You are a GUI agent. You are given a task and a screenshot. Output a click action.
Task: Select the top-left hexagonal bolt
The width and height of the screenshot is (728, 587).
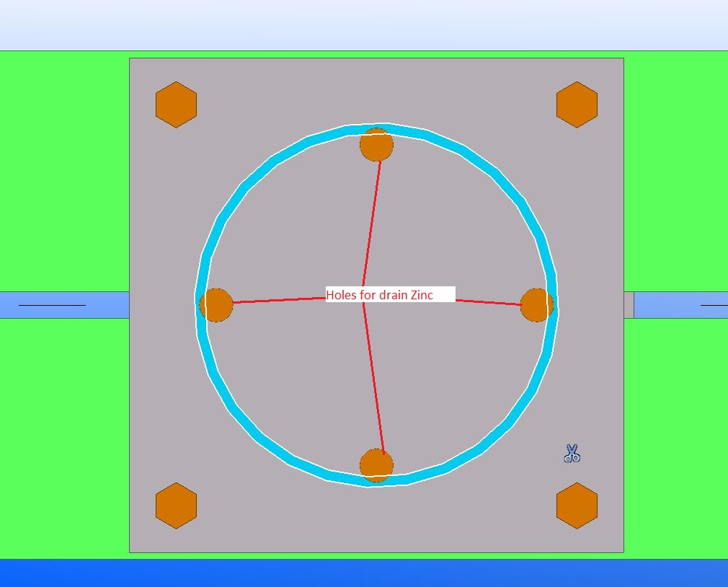pos(176,105)
